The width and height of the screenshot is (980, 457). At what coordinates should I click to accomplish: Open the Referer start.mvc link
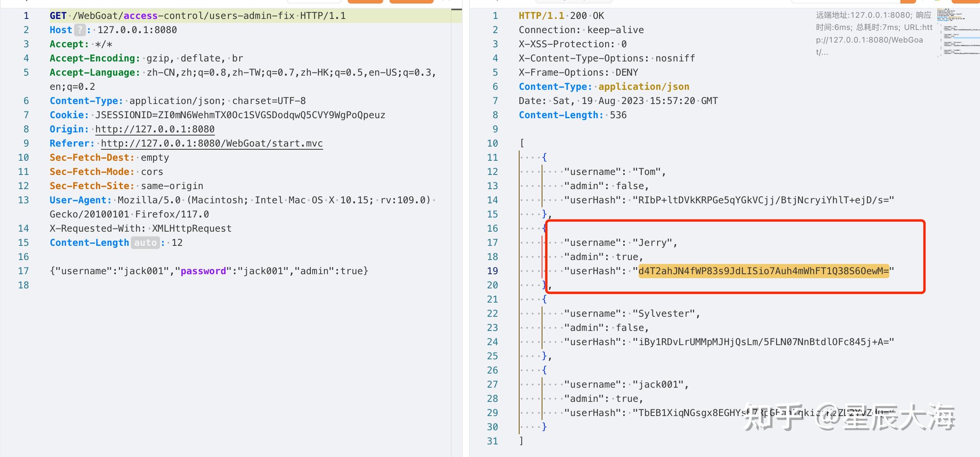(x=212, y=143)
